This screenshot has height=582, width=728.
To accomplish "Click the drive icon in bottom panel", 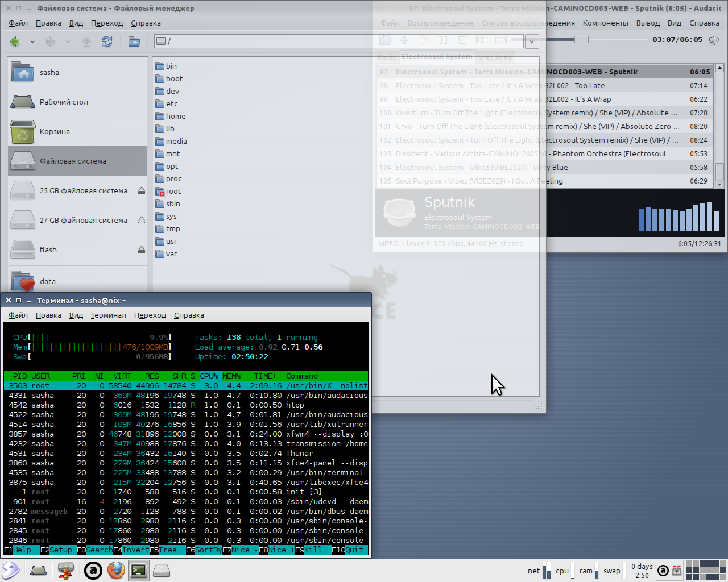I will click(x=162, y=570).
